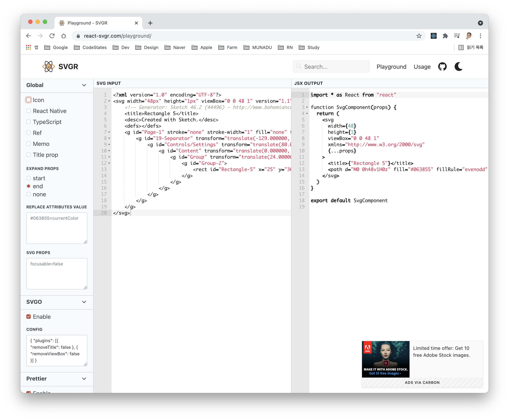Toggle dark mode moon icon
Screen dimensions: 509x420
pos(458,67)
